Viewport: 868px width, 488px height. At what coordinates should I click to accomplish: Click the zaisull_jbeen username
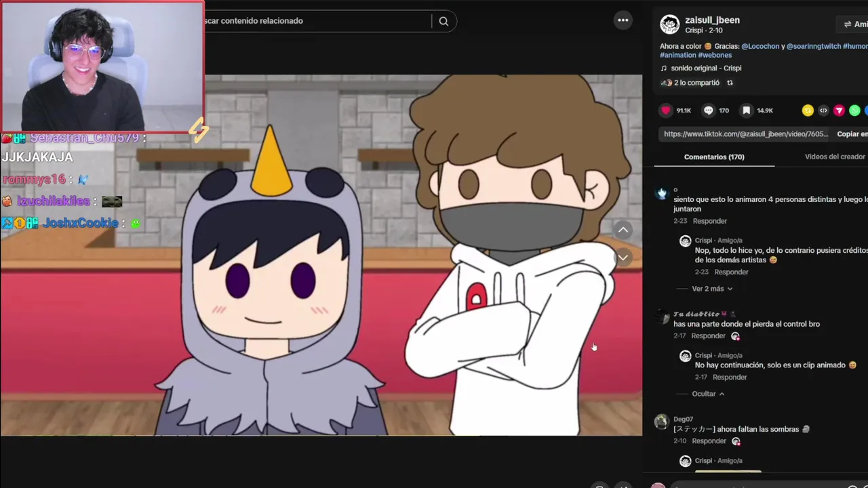712,20
